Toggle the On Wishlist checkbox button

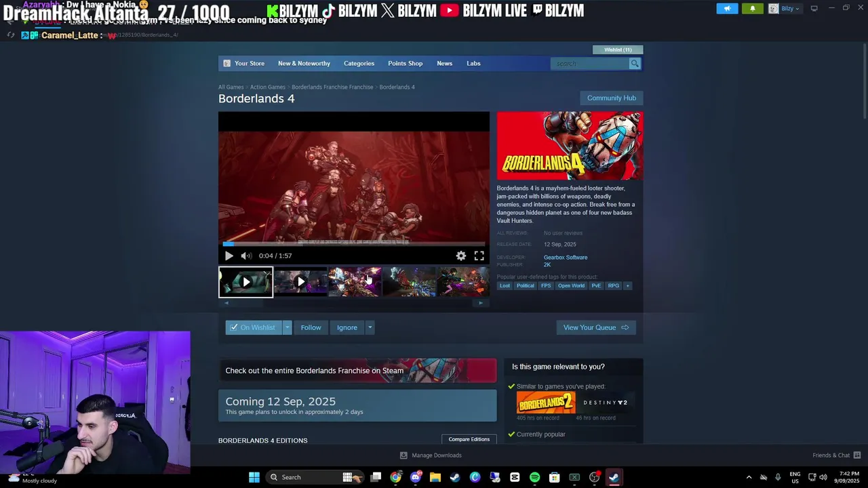(x=254, y=327)
